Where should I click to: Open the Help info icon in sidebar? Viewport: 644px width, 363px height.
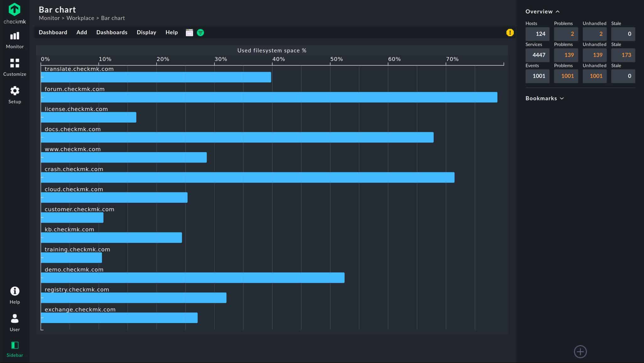pos(15,295)
